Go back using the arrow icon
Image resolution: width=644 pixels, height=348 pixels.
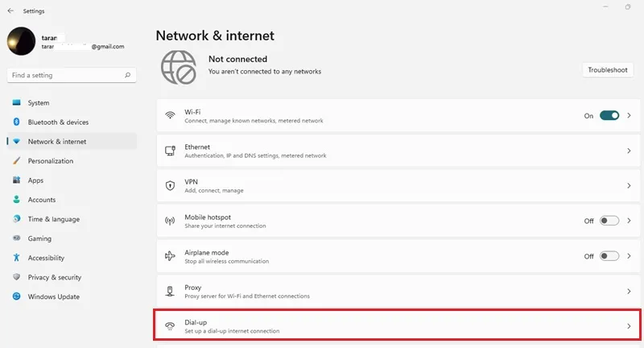(10, 10)
